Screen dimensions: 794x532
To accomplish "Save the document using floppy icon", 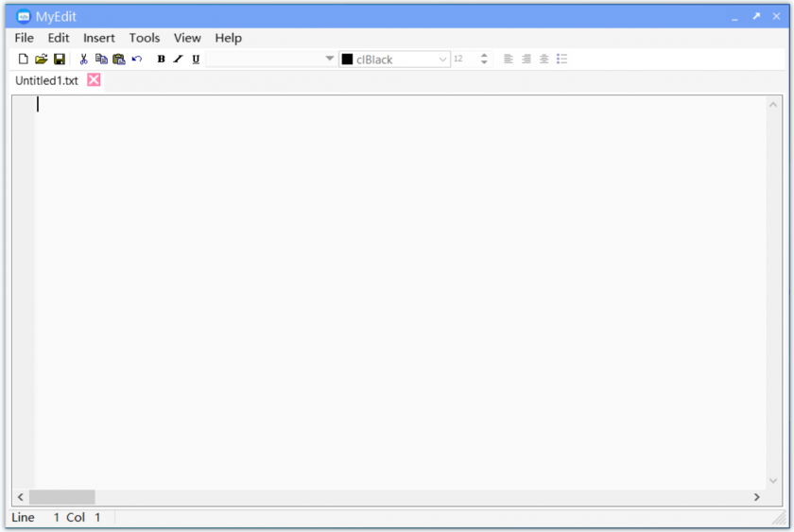I will (59, 59).
